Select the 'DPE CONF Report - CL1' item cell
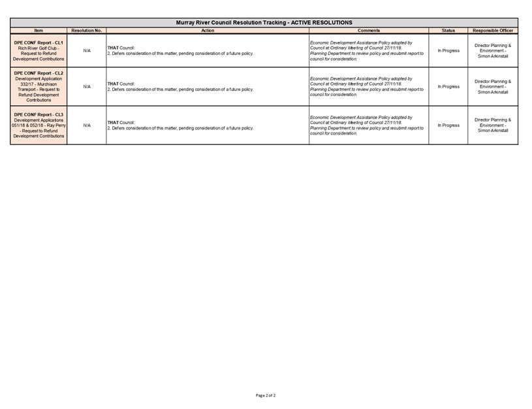This screenshot has width=532, height=409. (x=39, y=51)
